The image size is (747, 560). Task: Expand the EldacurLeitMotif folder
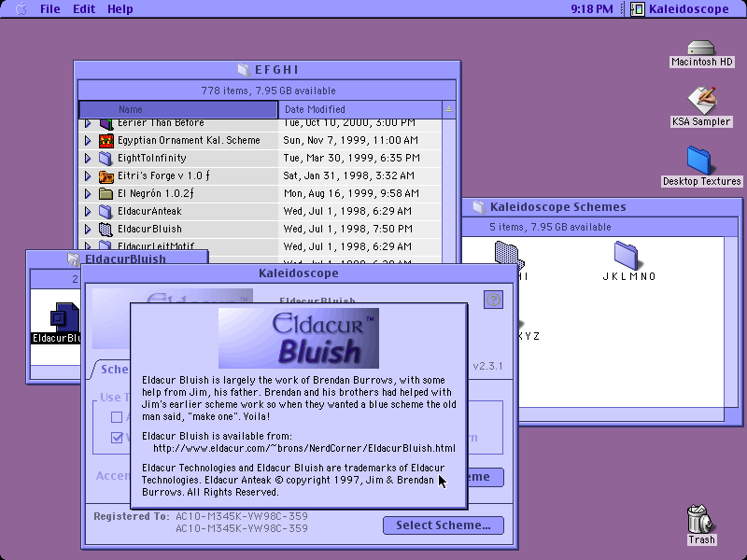88,245
